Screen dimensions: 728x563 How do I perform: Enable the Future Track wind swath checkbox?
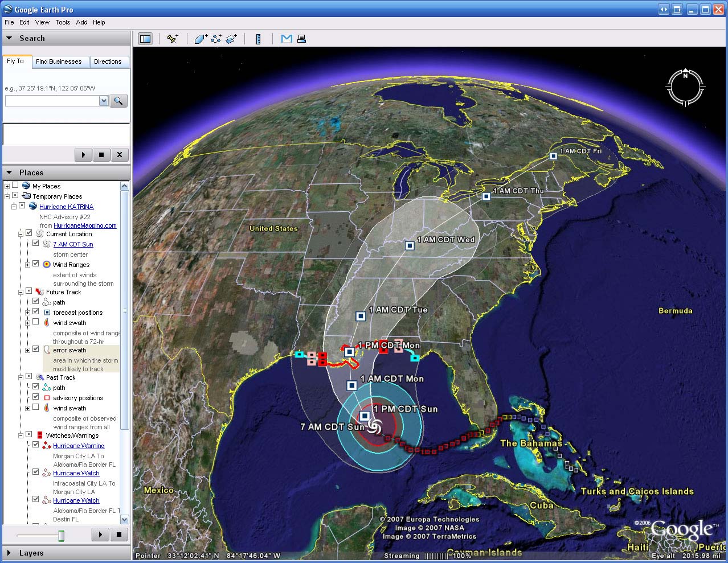pos(36,322)
